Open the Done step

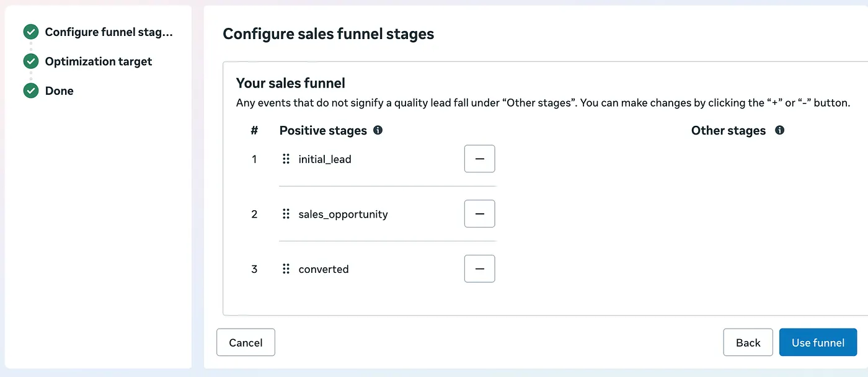pyautogui.click(x=60, y=91)
